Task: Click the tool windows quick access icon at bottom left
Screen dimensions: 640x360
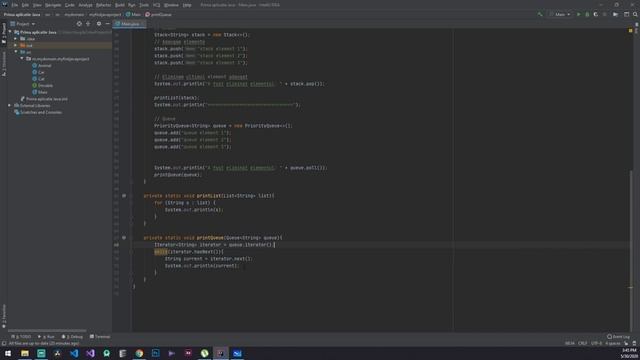Action: 4,344
